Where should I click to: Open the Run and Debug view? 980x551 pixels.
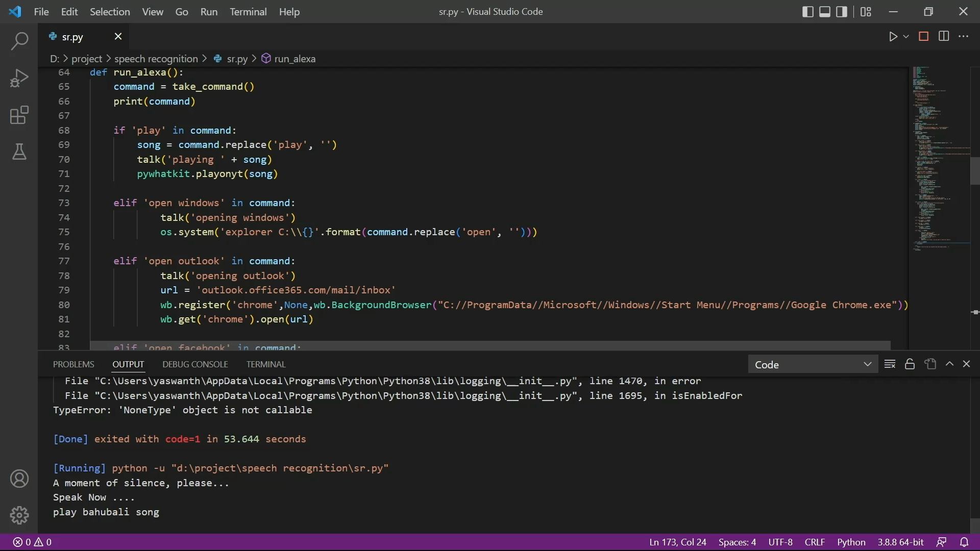19,79
